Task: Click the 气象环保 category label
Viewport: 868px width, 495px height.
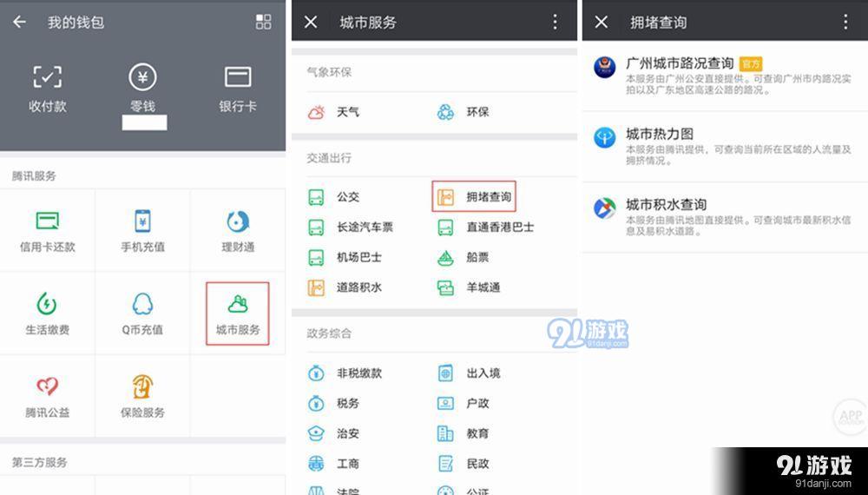Action: 329,72
